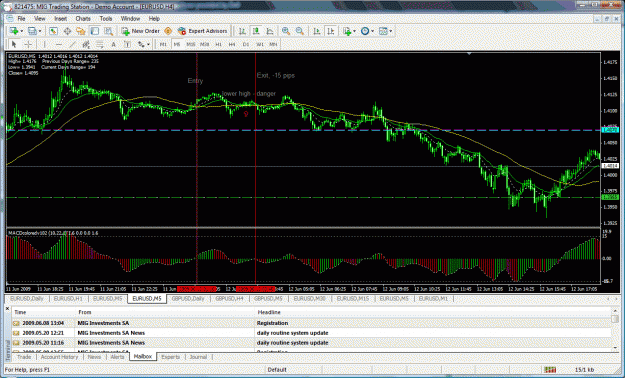Switch to the GBPUSD,H4 chart tab
Viewport: 625px width, 378px height.
click(x=230, y=298)
